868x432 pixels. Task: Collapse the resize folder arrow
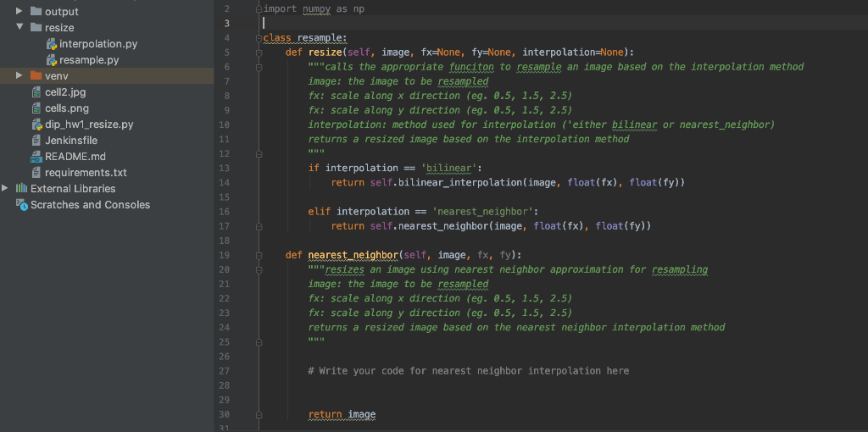pos(20,27)
